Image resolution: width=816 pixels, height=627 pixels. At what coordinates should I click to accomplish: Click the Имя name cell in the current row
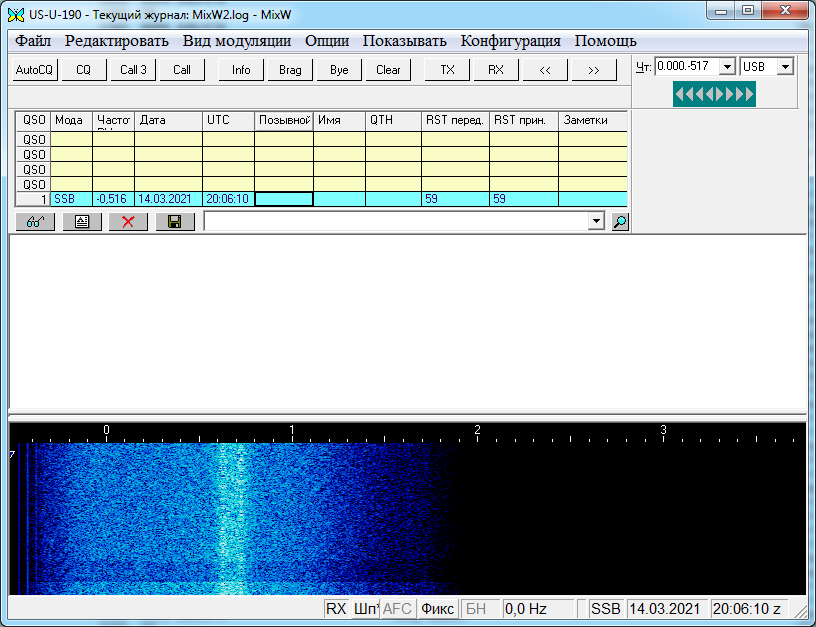339,199
